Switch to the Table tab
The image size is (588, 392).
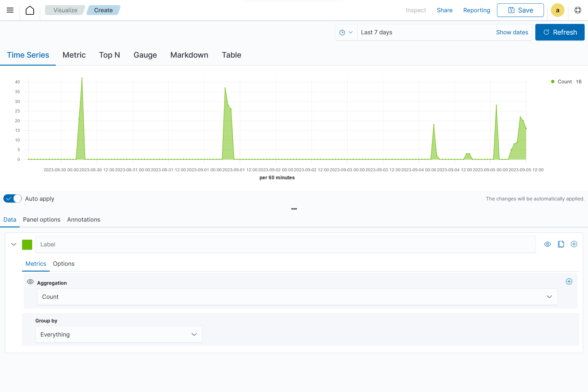tap(232, 55)
